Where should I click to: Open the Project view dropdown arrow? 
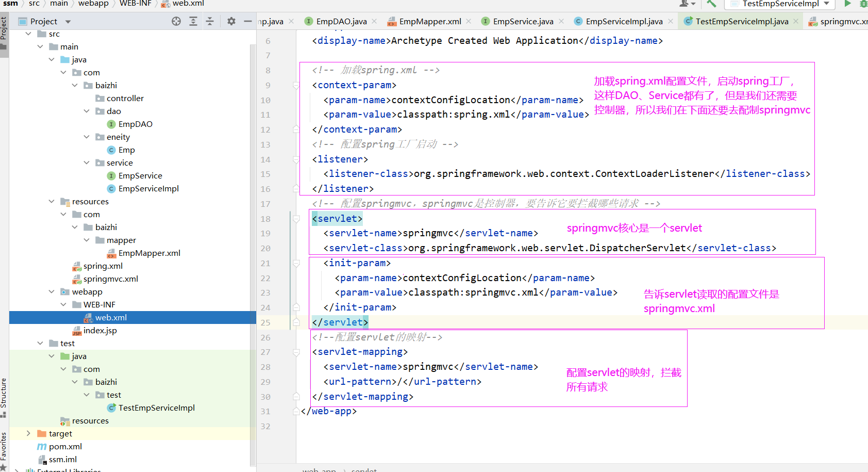coord(68,22)
